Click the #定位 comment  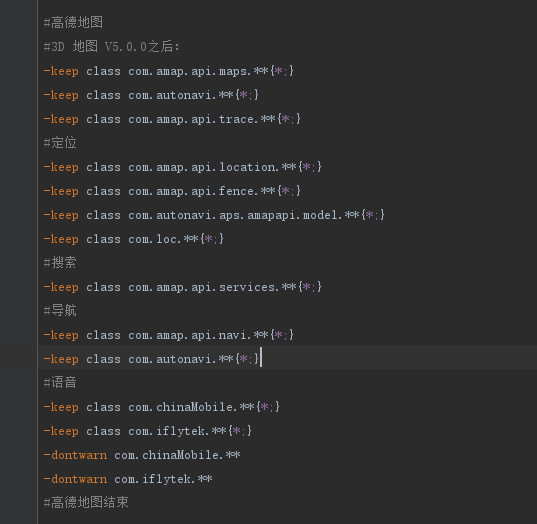click(60, 143)
